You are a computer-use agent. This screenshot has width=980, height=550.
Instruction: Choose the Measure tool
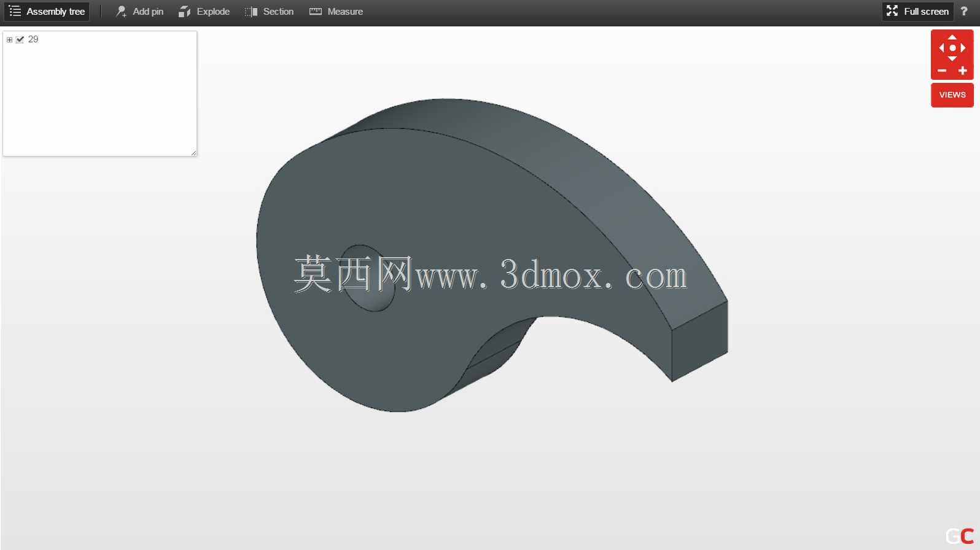tap(336, 12)
